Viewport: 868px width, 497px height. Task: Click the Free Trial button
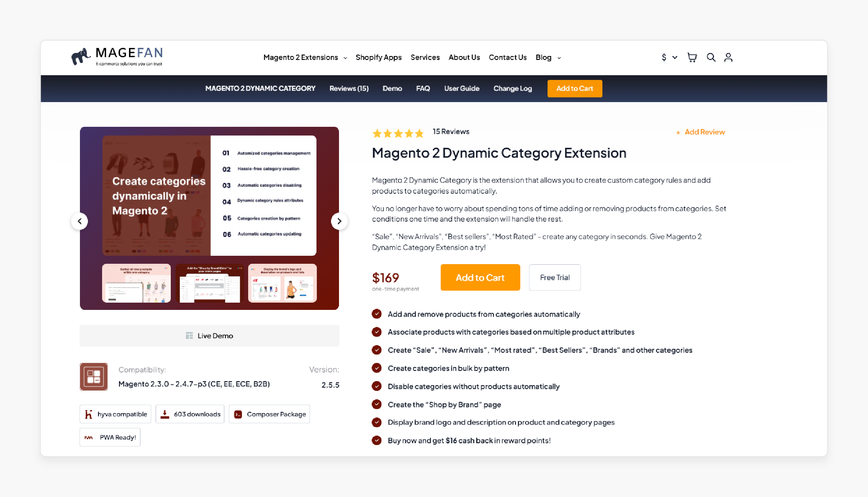[x=555, y=278]
